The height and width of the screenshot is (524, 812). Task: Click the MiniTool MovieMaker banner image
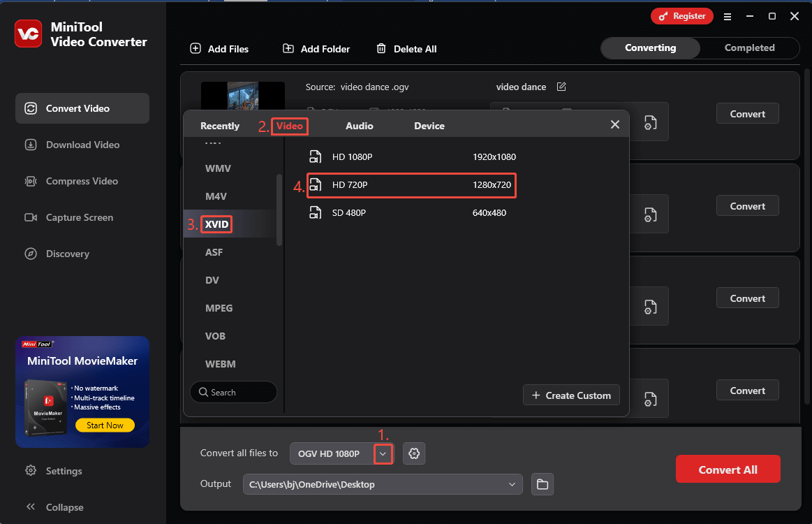pos(82,392)
